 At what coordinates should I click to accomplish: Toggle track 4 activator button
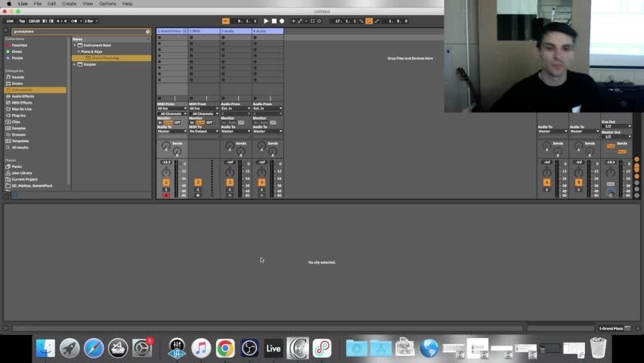pos(262,182)
